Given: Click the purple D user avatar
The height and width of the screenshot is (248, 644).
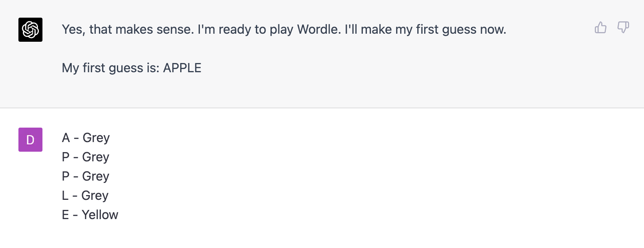Looking at the screenshot, I should [30, 140].
